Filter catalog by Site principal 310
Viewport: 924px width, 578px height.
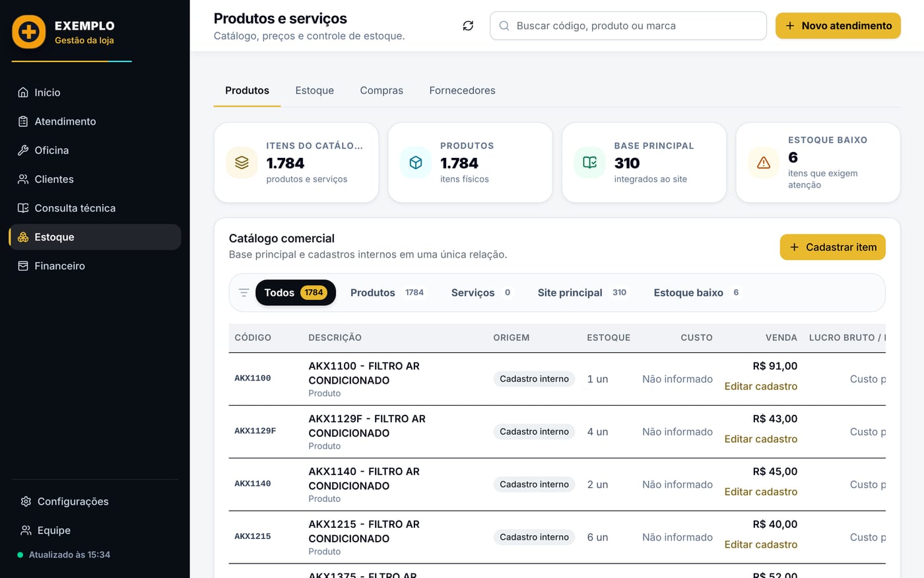click(x=583, y=293)
